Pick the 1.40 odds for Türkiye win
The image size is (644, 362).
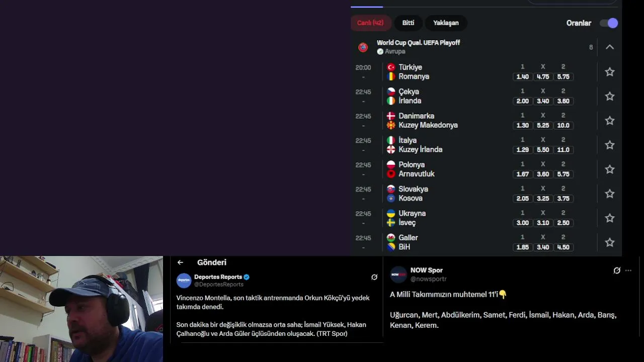[x=522, y=77]
